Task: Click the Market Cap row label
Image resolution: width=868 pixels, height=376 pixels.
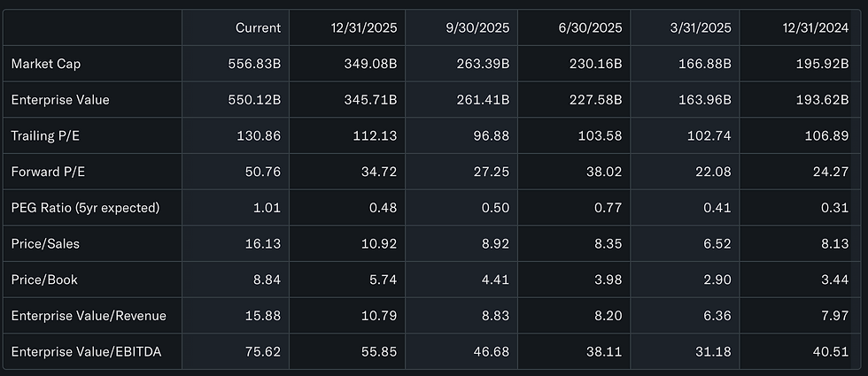Action: [45, 64]
